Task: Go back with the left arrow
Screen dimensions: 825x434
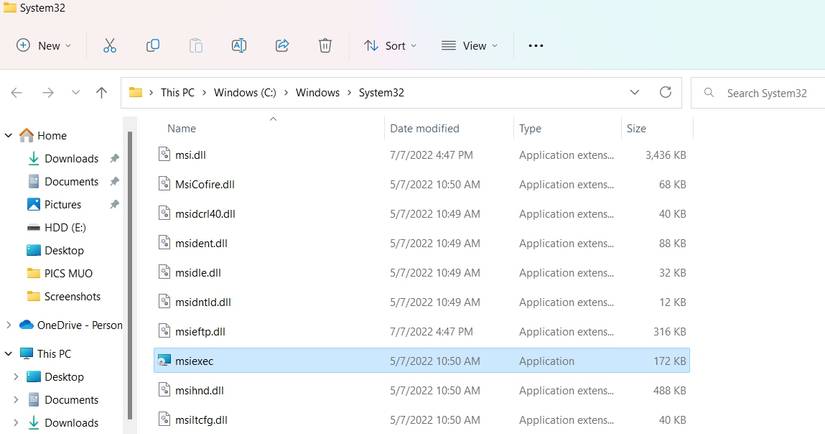Action: (x=17, y=93)
